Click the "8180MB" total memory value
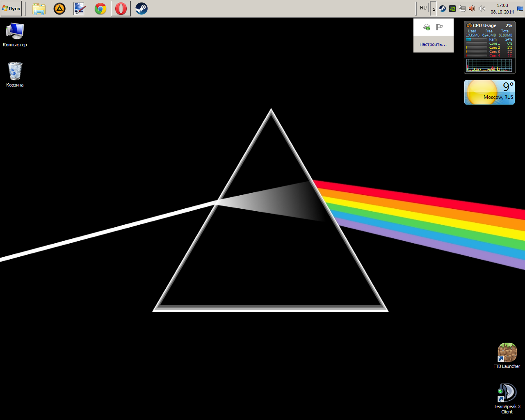The image size is (525, 420). coord(505,35)
